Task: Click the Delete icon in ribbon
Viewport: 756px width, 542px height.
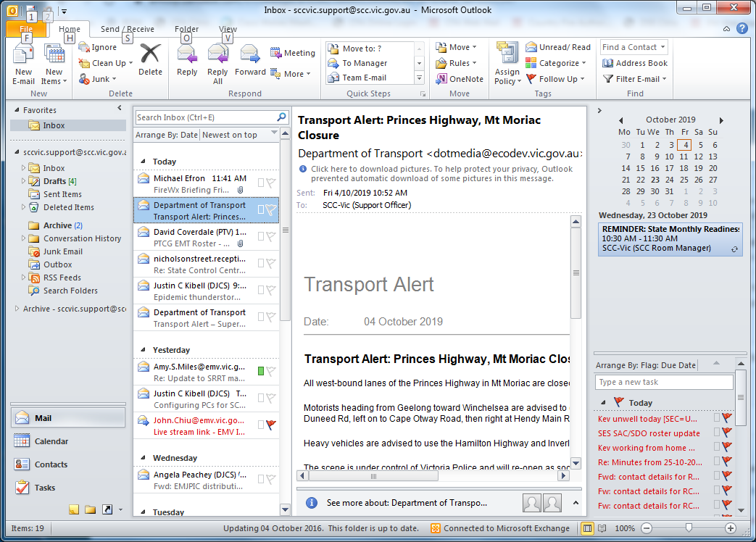Action: 150,55
